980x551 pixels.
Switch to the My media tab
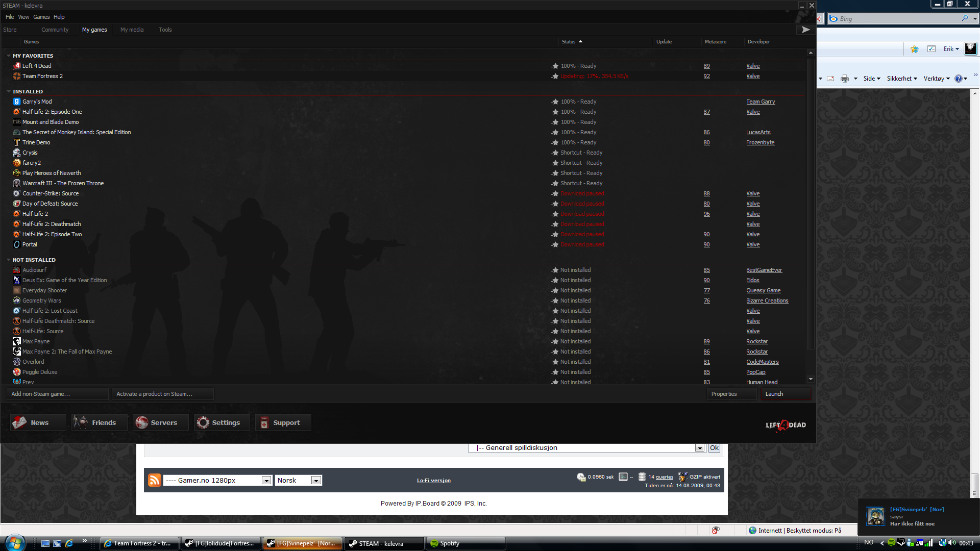coord(132,30)
